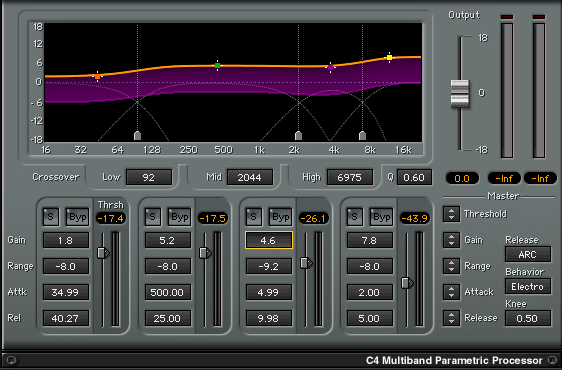Click band 1 Range field -8.0
The image size is (562, 370).
[66, 266]
